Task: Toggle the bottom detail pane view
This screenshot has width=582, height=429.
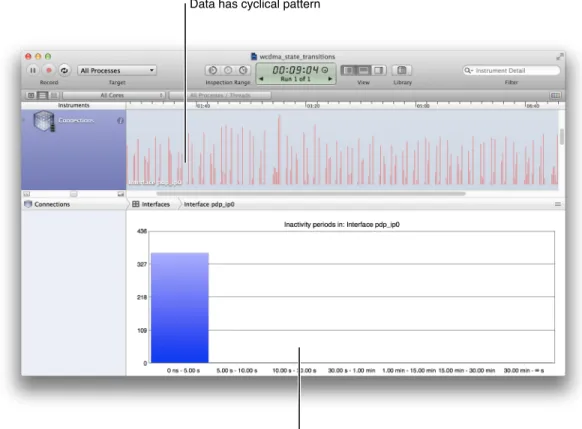Action: 363,70
